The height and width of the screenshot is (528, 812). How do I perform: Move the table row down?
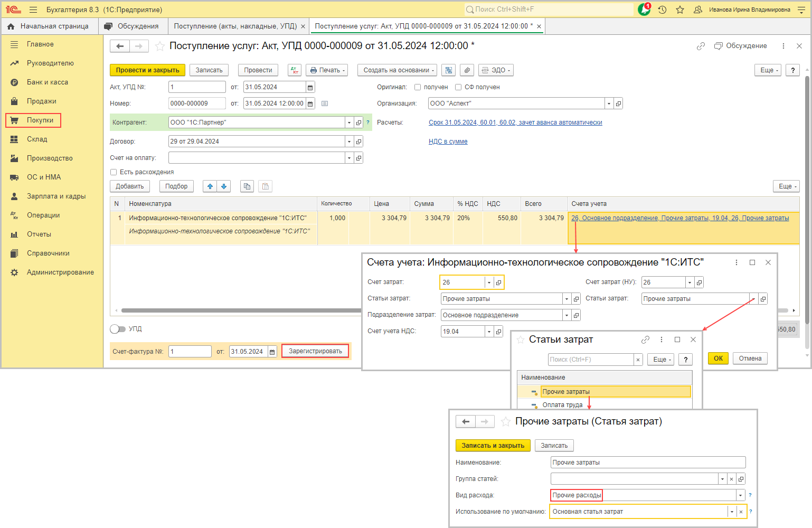pos(224,186)
